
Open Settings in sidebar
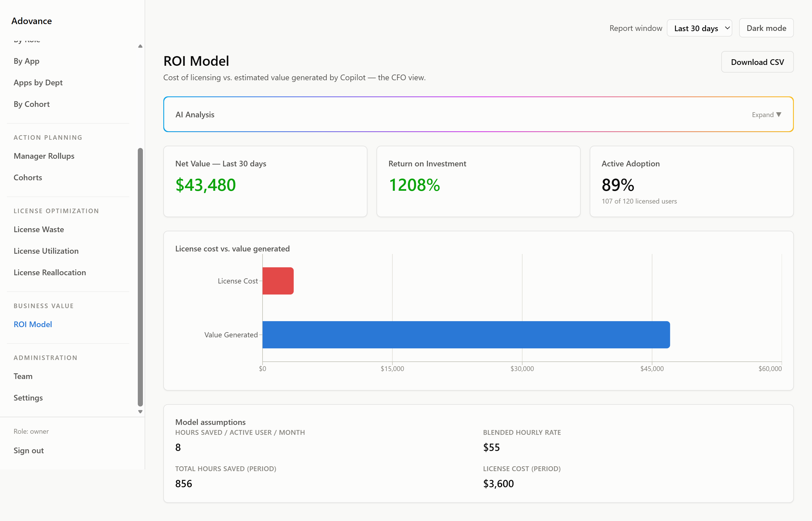[x=28, y=398]
